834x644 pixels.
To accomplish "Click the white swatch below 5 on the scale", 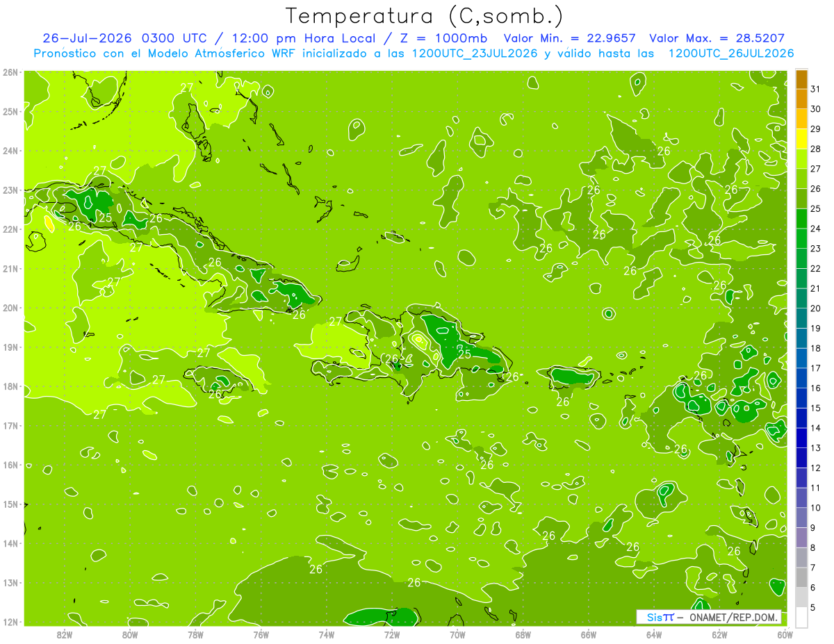I will [801, 616].
